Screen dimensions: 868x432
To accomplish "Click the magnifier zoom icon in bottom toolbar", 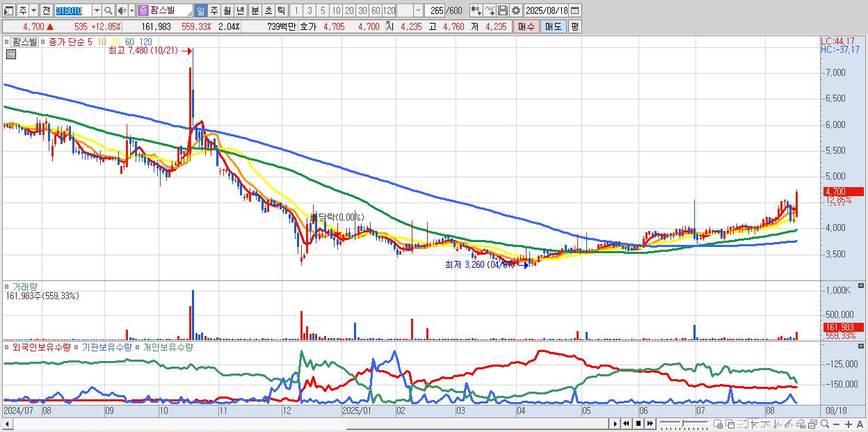I will [x=825, y=424].
